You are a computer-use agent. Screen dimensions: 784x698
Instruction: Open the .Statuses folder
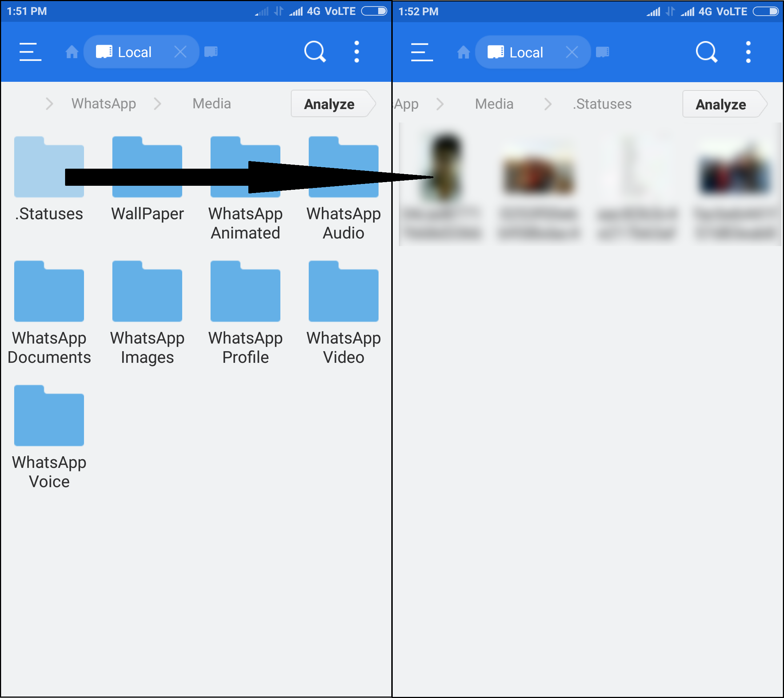[49, 180]
